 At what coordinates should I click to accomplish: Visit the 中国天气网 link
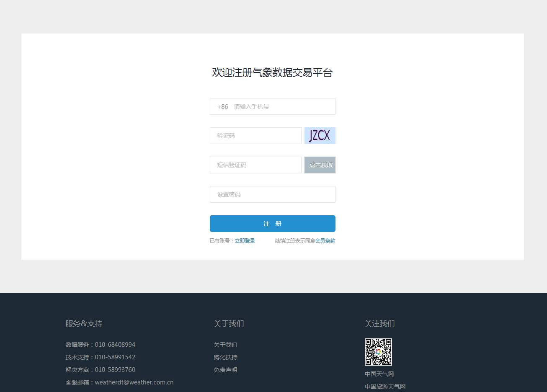pyautogui.click(x=379, y=374)
